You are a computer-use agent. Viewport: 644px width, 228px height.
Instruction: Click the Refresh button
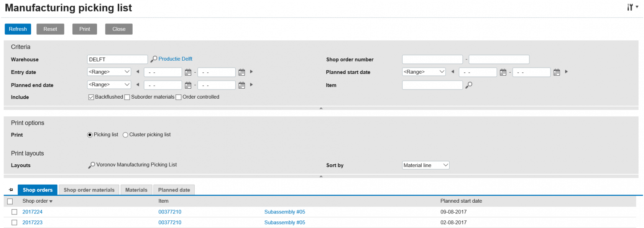tap(18, 29)
